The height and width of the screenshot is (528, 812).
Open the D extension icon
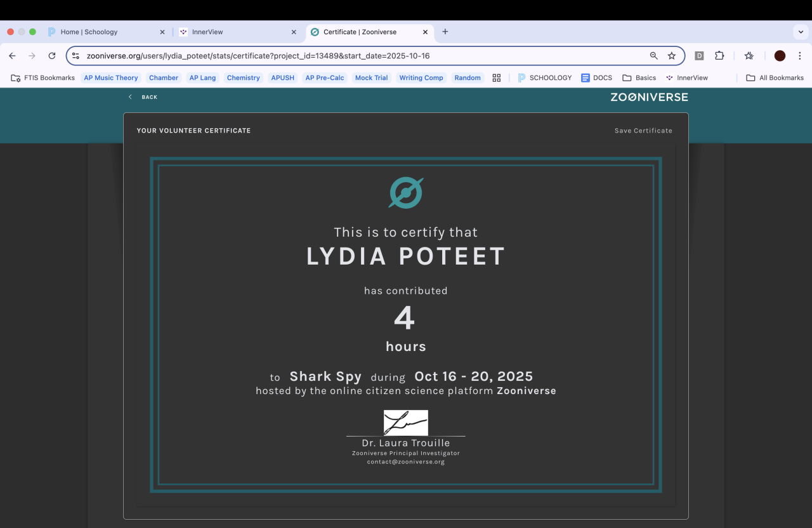tap(699, 56)
